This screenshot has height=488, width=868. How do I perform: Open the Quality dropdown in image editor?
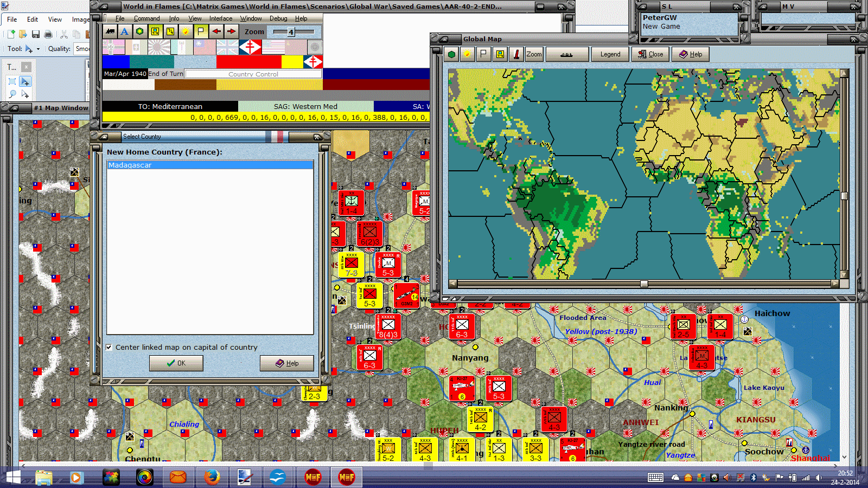pos(82,49)
